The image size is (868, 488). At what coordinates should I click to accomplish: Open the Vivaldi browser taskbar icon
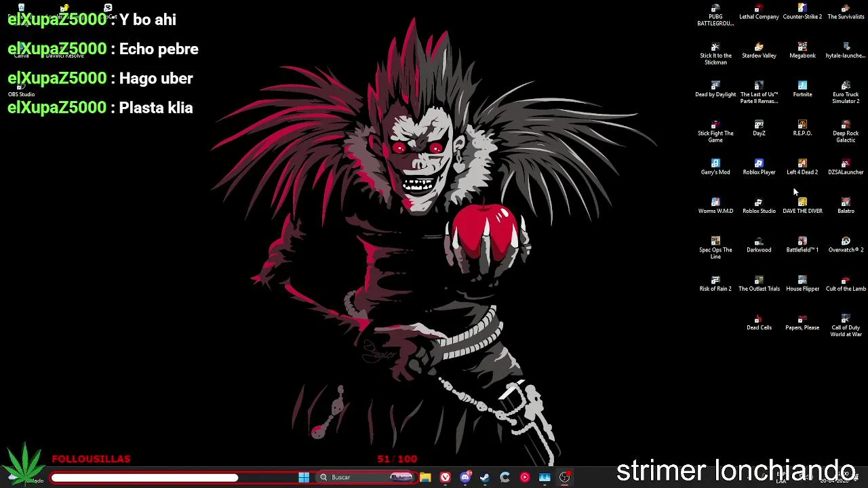tap(445, 477)
